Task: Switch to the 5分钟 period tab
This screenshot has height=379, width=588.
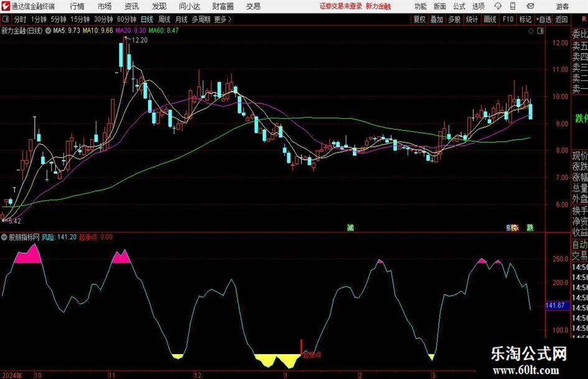Action: 58,19
